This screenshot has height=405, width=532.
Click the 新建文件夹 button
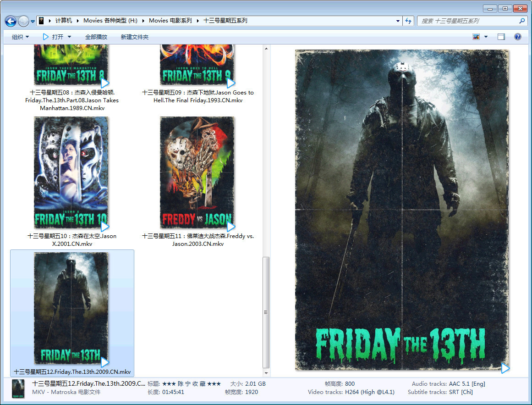click(x=135, y=37)
